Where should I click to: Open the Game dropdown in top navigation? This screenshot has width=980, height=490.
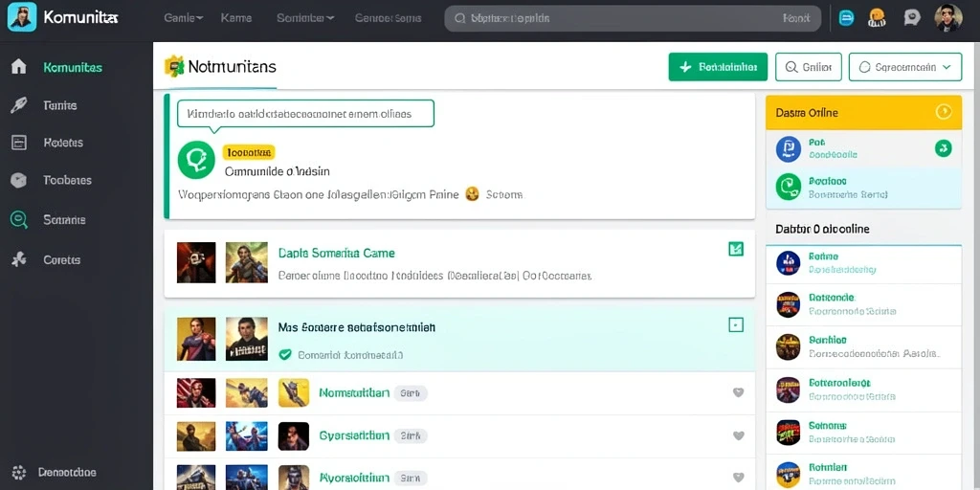[x=183, y=18]
